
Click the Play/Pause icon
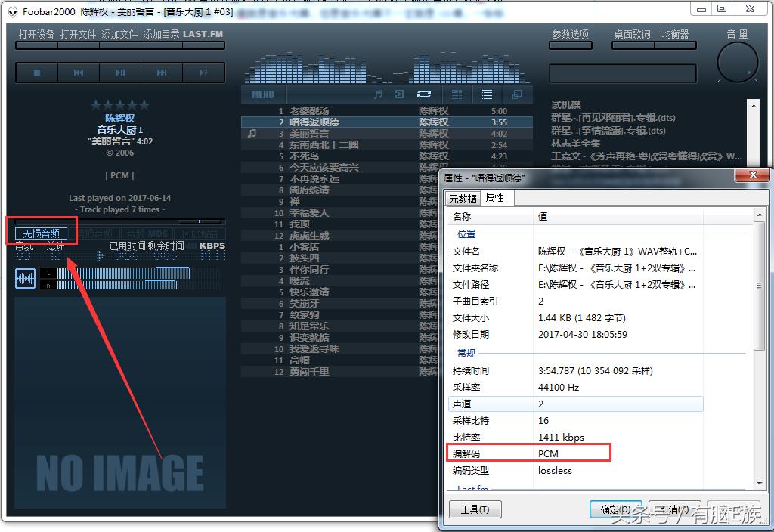tap(119, 73)
